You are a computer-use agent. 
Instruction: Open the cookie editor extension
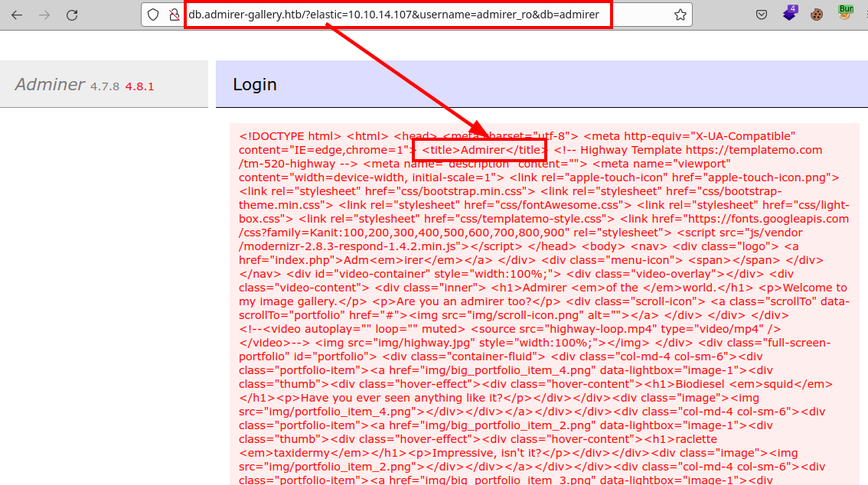click(x=817, y=15)
